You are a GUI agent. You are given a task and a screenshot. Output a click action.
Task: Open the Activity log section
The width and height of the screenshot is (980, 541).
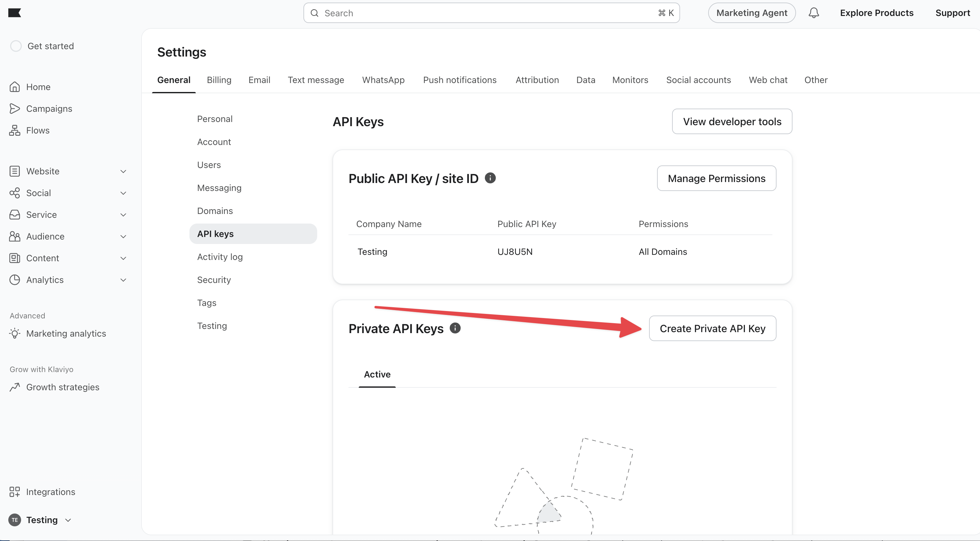[x=220, y=257]
